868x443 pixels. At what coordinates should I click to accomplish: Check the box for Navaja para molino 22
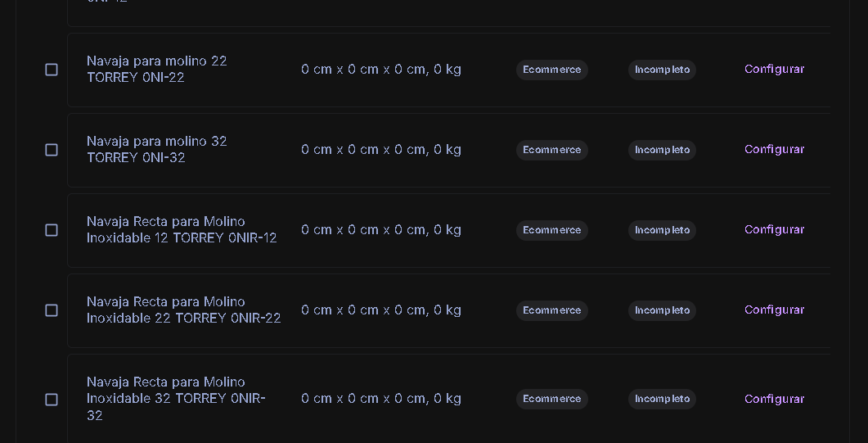point(52,70)
